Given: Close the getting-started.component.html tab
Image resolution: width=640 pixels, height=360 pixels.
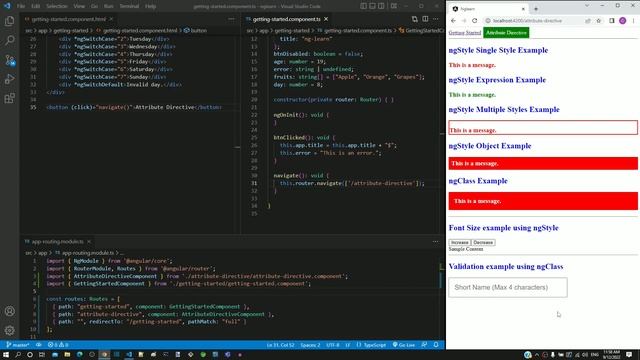Looking at the screenshot, I should [111, 19].
